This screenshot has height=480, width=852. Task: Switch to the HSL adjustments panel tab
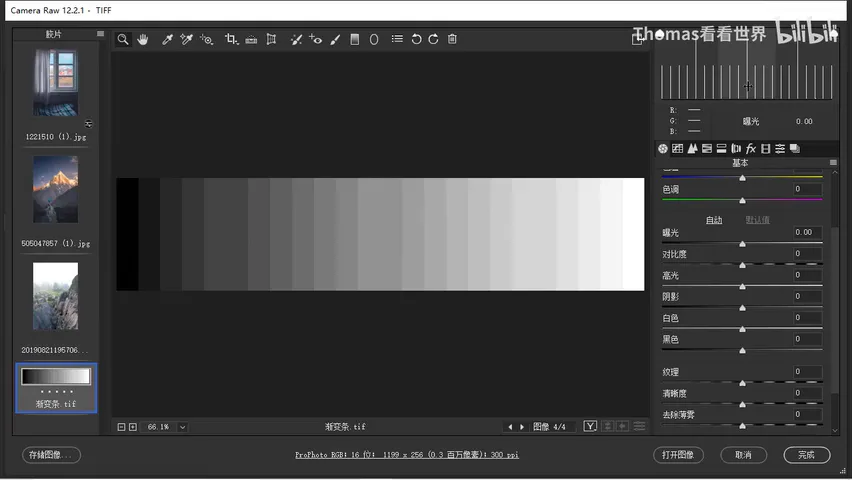[x=707, y=148]
